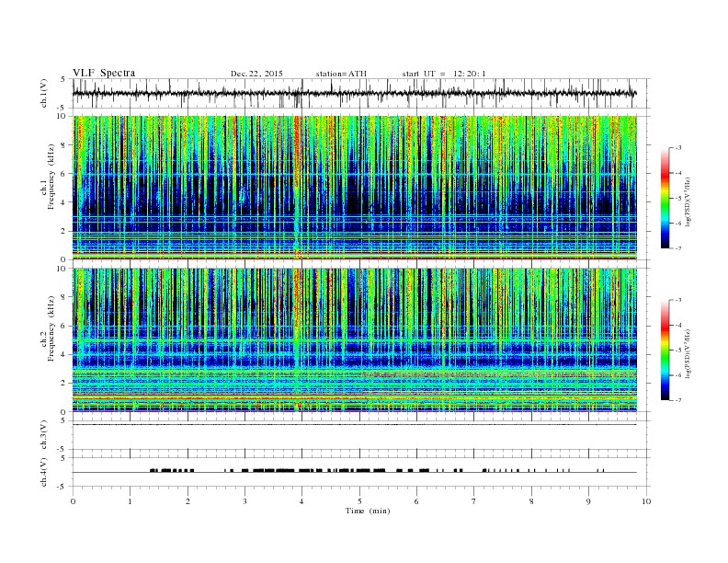Click the date text 'Dec. 22, 2015'
Screen dimensions: 728x563
point(256,74)
